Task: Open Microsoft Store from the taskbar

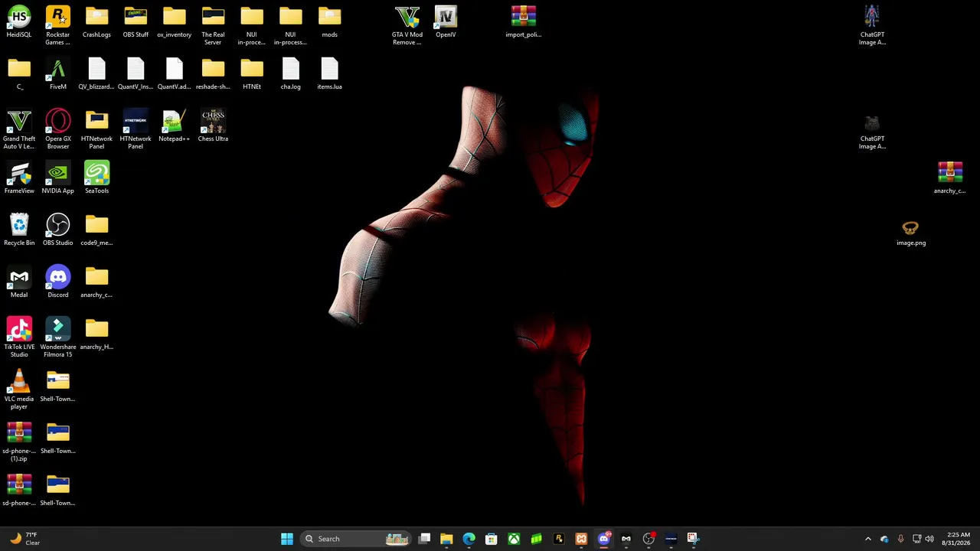Action: 492,539
